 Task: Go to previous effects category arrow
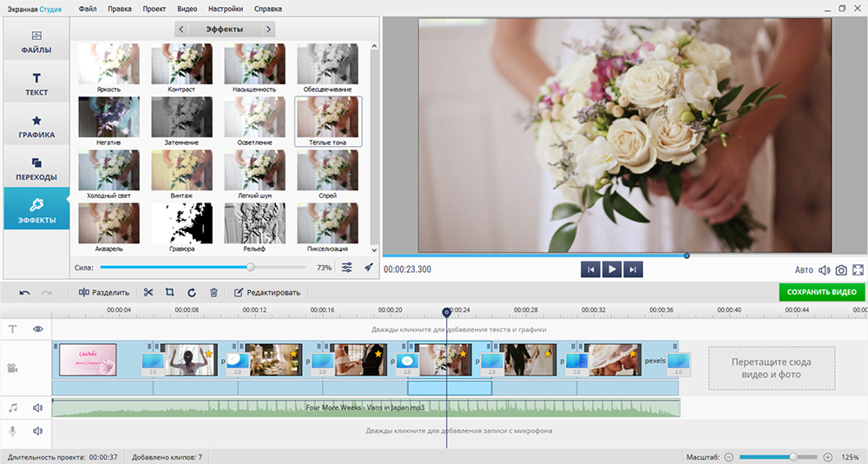181,30
